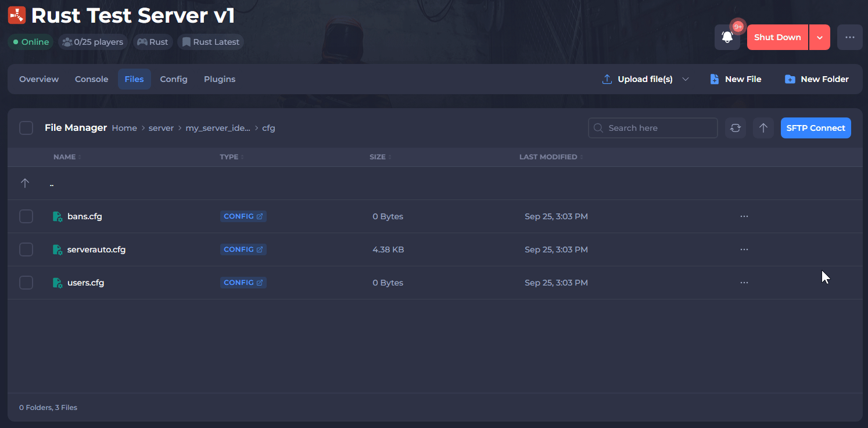
Task: Click the CONFIG badge for serverauto.cfg
Action: (243, 249)
